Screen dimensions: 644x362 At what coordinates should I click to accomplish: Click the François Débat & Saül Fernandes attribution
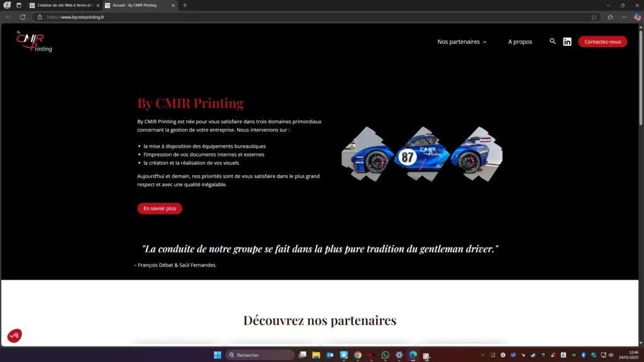[175, 265]
